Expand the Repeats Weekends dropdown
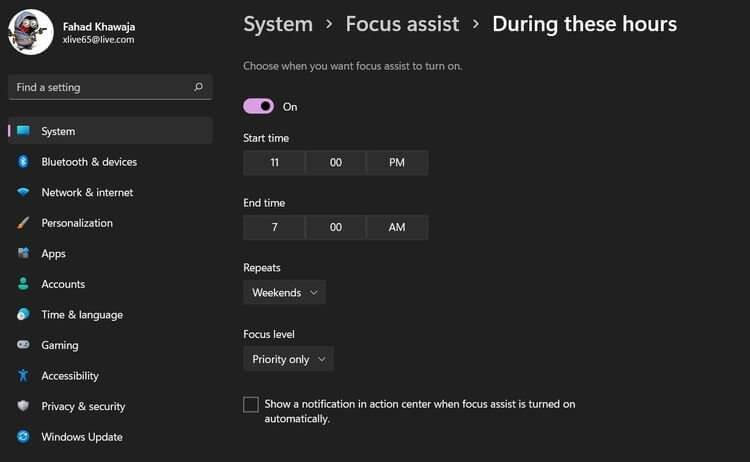750x462 pixels. (x=285, y=292)
